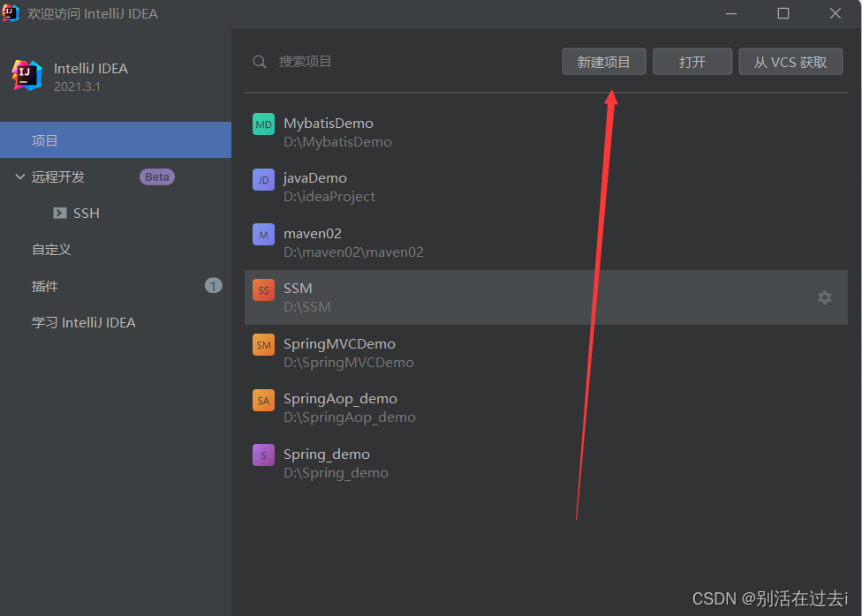
Task: Click the 新建项目 button
Action: click(603, 62)
